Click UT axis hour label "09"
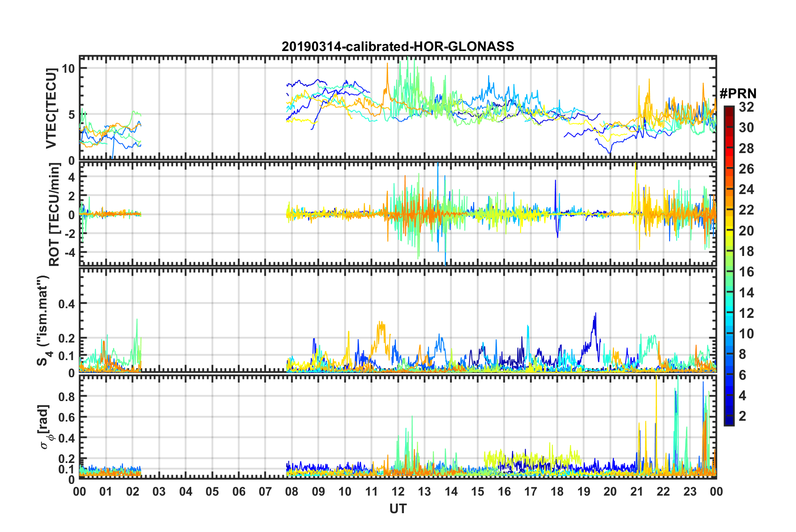 pyautogui.click(x=318, y=491)
